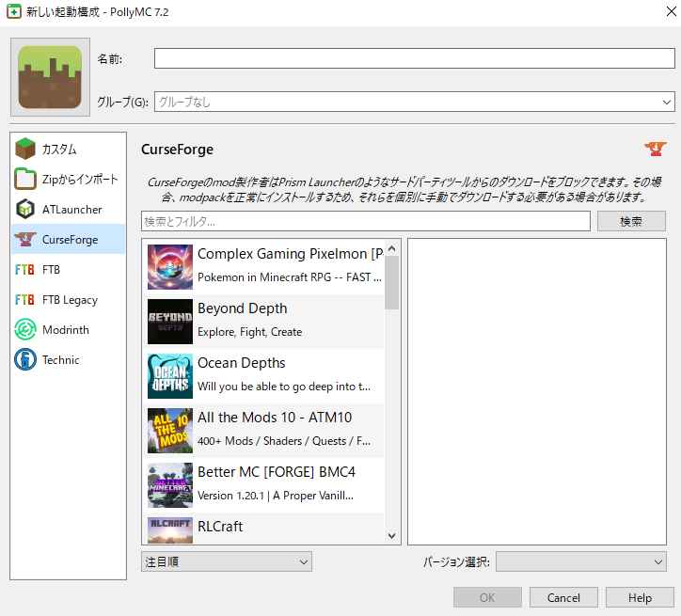Switch to the ATLauncher page
Viewport: 681px width, 616px height.
tap(68, 209)
